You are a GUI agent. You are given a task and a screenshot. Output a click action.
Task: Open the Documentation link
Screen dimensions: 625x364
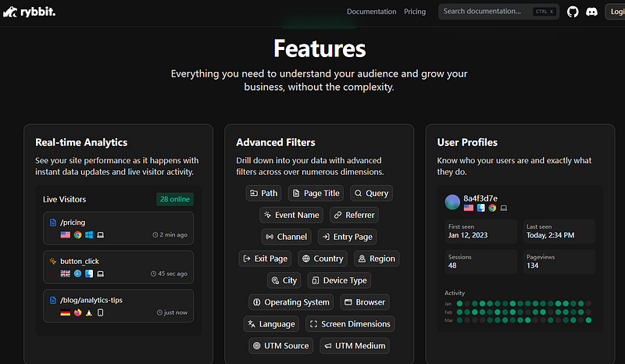[372, 12]
